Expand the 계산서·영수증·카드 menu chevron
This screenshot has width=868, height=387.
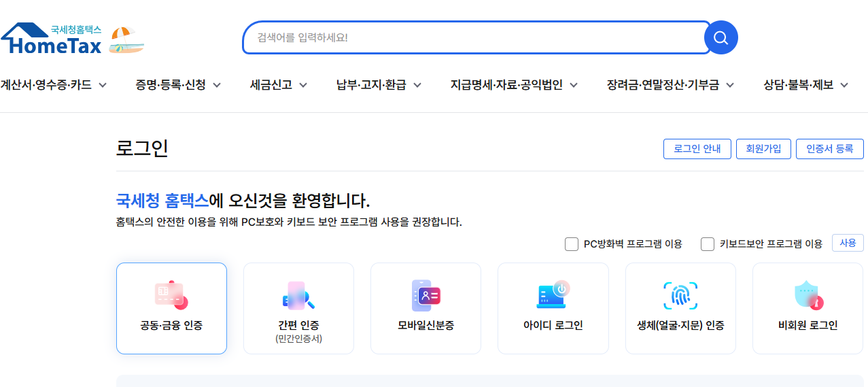pyautogui.click(x=103, y=85)
